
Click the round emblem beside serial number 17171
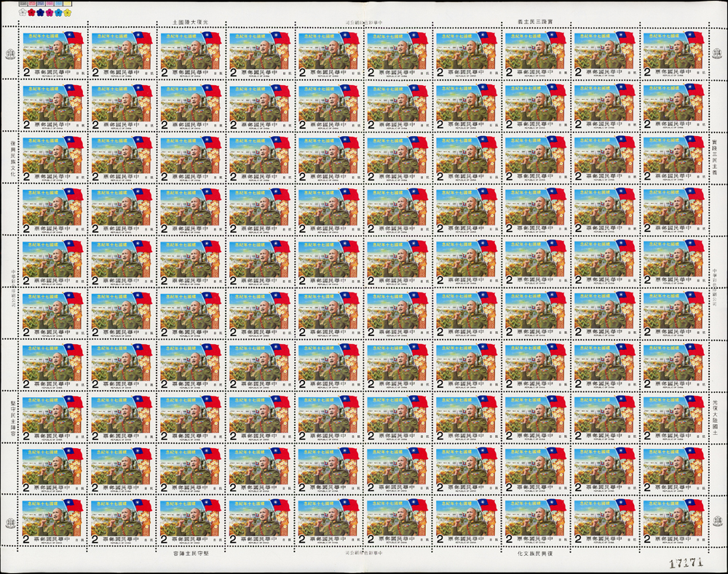[x=716, y=522]
